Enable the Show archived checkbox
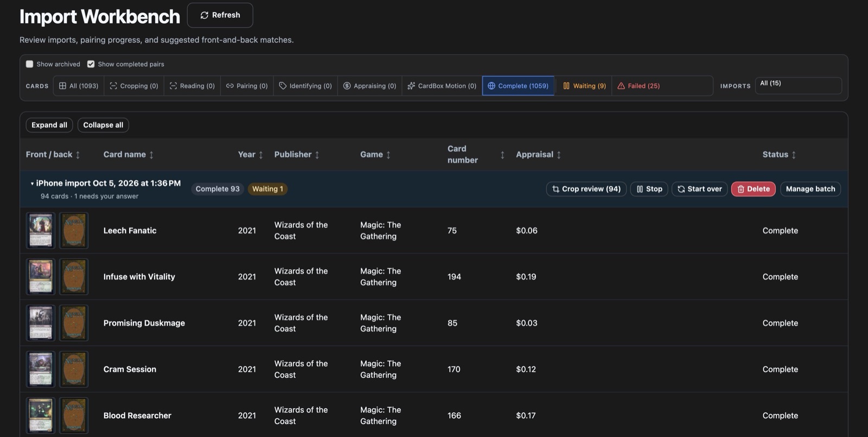The width and height of the screenshot is (868, 437). (30, 64)
